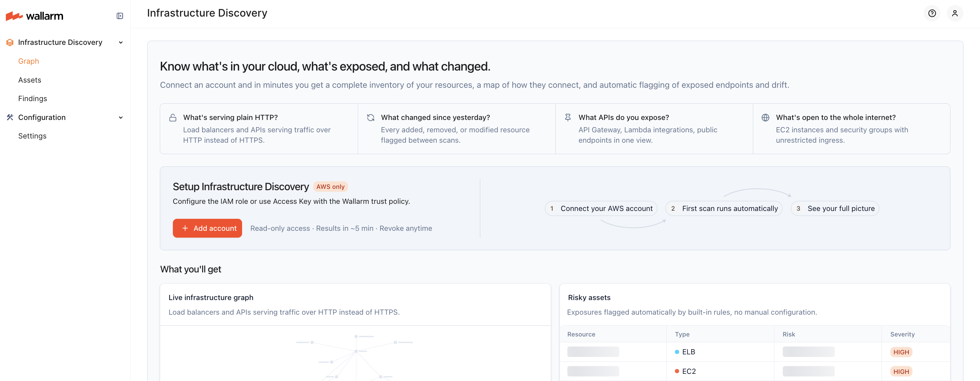Click the Live infrastructure graph card title
This screenshot has width=980, height=381.
coord(211,298)
